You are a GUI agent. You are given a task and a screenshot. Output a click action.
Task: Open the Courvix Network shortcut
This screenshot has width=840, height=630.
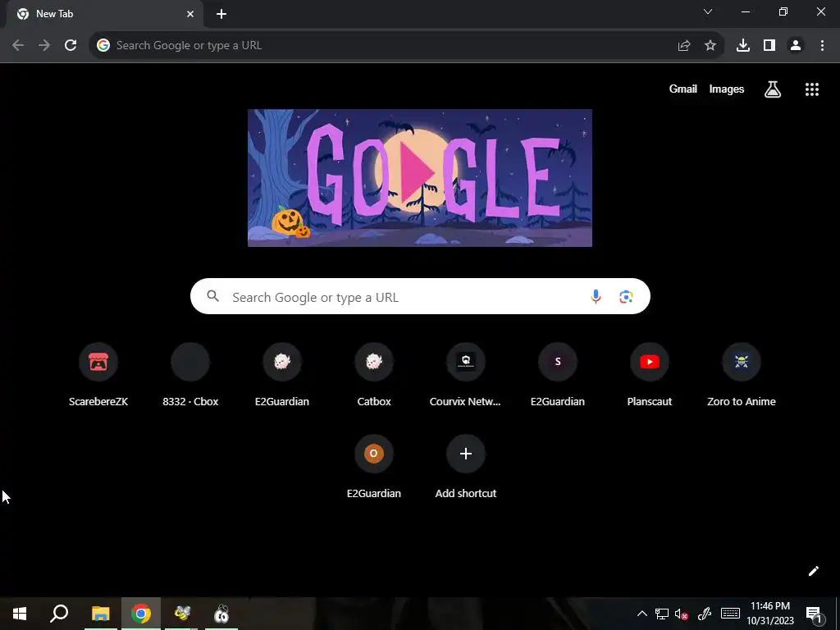466,374
